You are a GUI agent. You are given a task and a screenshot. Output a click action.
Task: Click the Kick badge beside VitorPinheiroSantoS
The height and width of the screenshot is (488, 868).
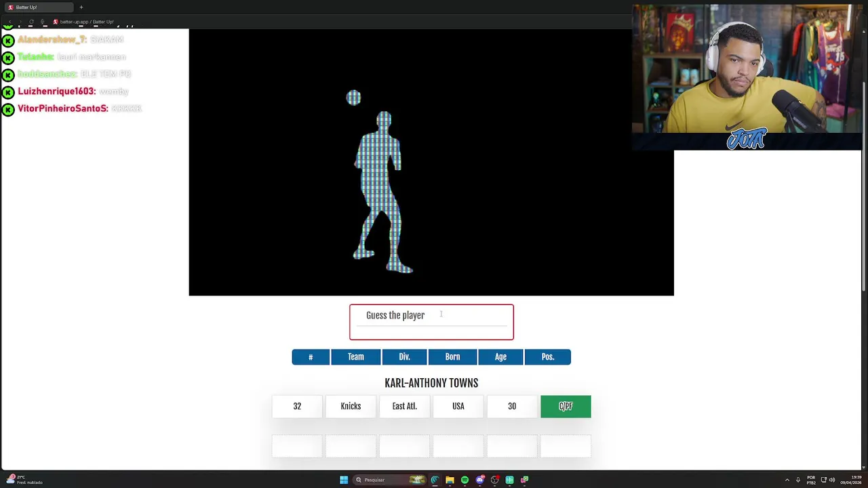click(x=8, y=109)
